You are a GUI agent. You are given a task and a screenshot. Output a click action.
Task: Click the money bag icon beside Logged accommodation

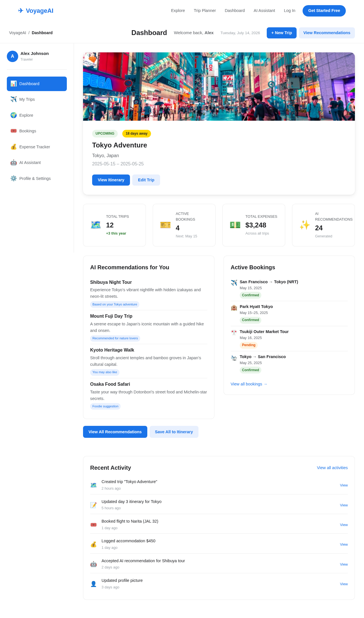94,545
